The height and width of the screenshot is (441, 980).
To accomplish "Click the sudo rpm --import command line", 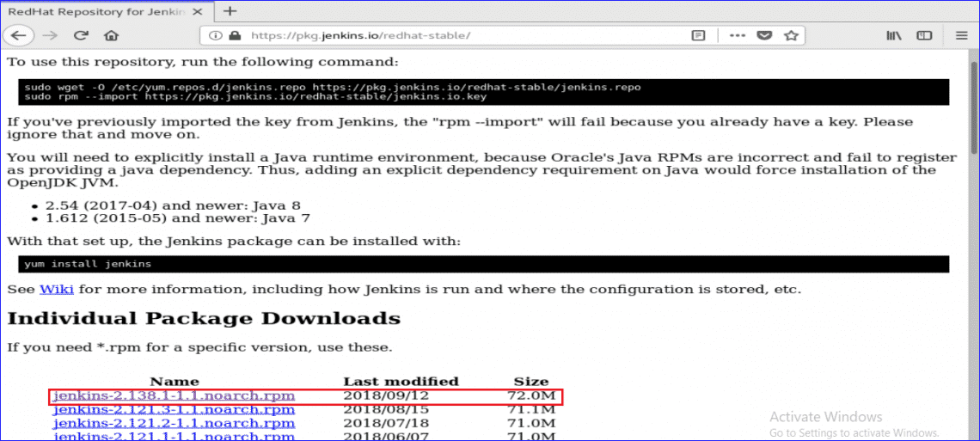I will pyautogui.click(x=255, y=97).
